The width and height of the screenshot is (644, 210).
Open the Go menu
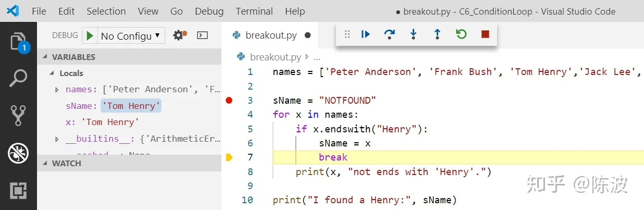[177, 11]
